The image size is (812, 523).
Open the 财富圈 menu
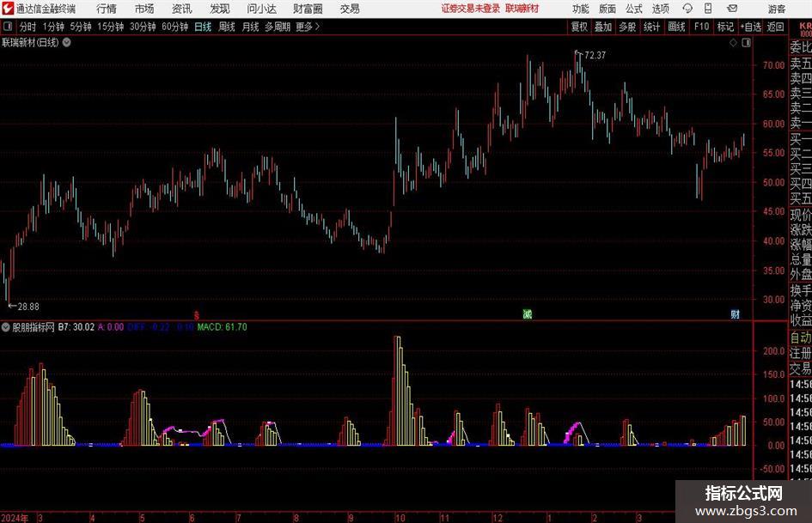(308, 9)
